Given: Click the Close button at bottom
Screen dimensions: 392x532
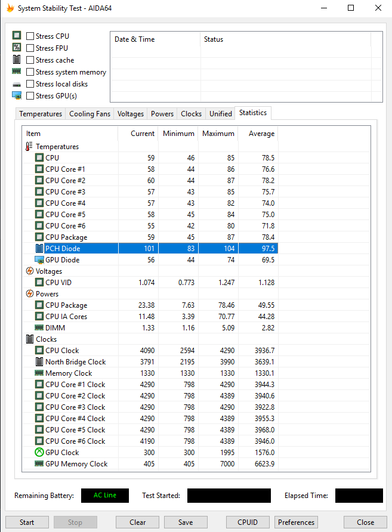Looking at the screenshot, I should point(365,522).
